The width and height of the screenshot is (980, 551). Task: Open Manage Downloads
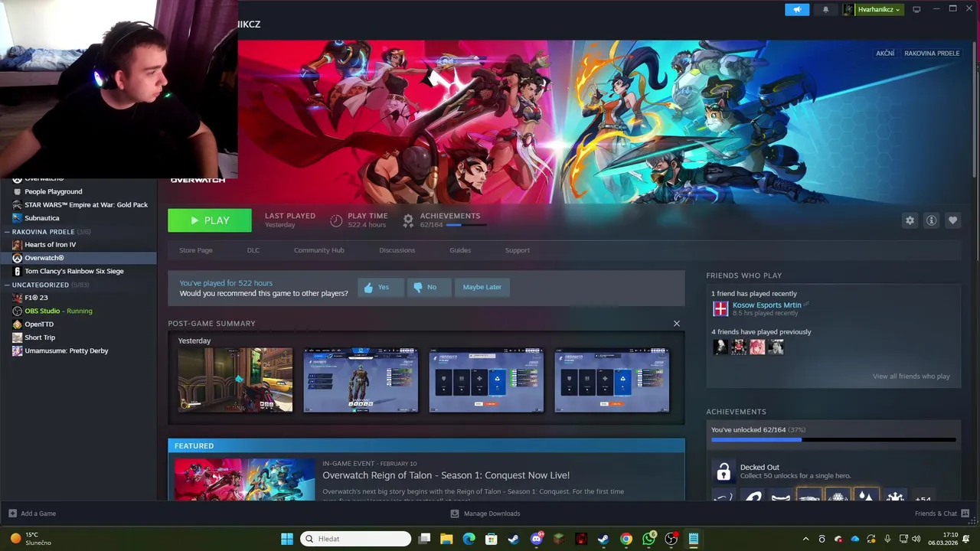pyautogui.click(x=485, y=514)
